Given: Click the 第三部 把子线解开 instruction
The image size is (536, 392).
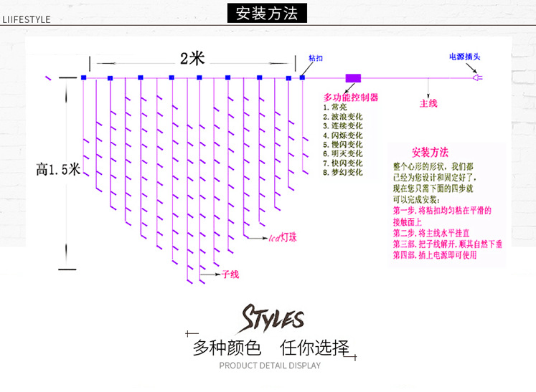Looking at the screenshot, I should [448, 244].
